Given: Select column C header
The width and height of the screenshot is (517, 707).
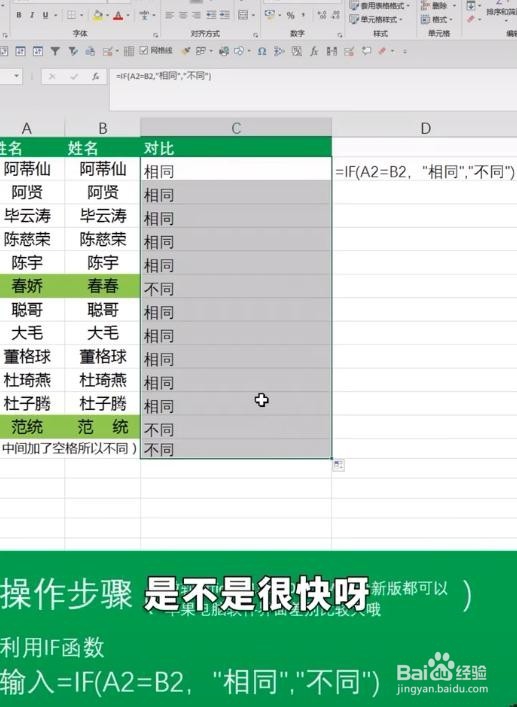Looking at the screenshot, I should [x=236, y=128].
